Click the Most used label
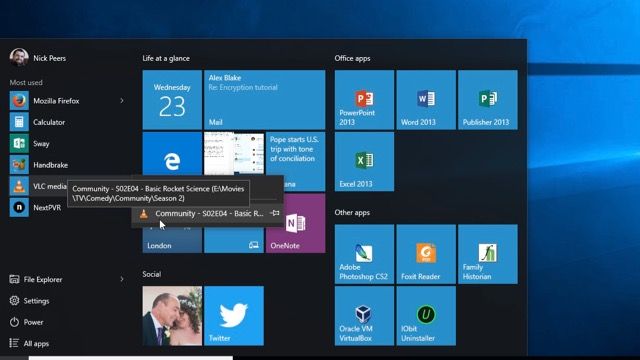640x360 pixels. pos(26,82)
